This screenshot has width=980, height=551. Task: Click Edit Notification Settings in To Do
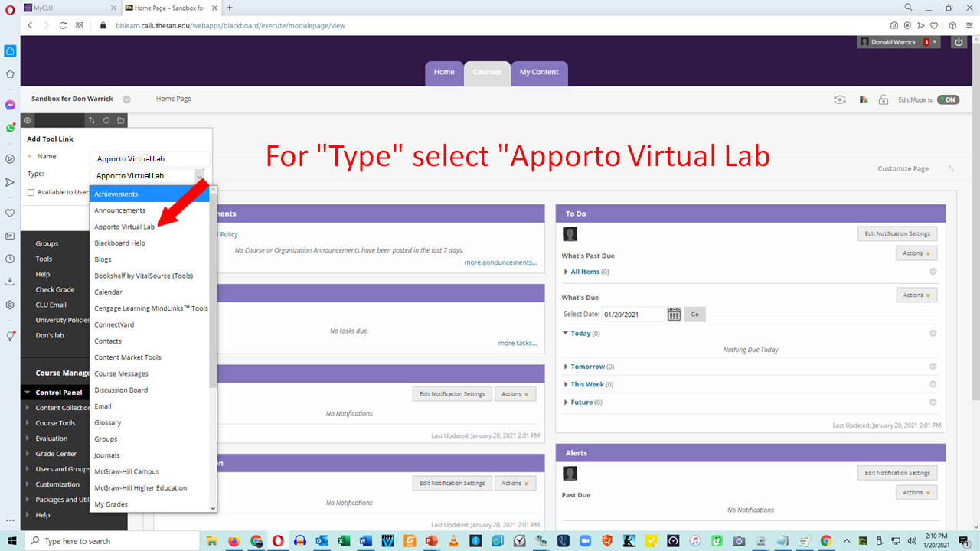point(897,233)
